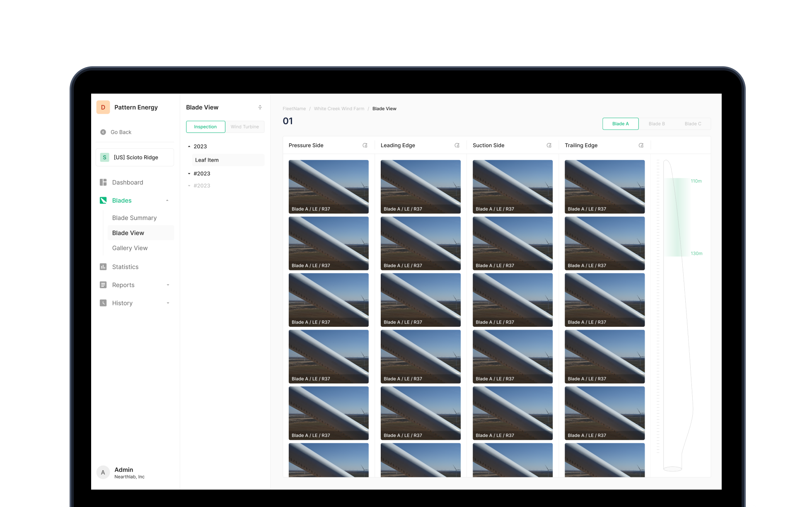
Task: Open first Pressure Side blade thumbnail
Action: click(x=329, y=186)
